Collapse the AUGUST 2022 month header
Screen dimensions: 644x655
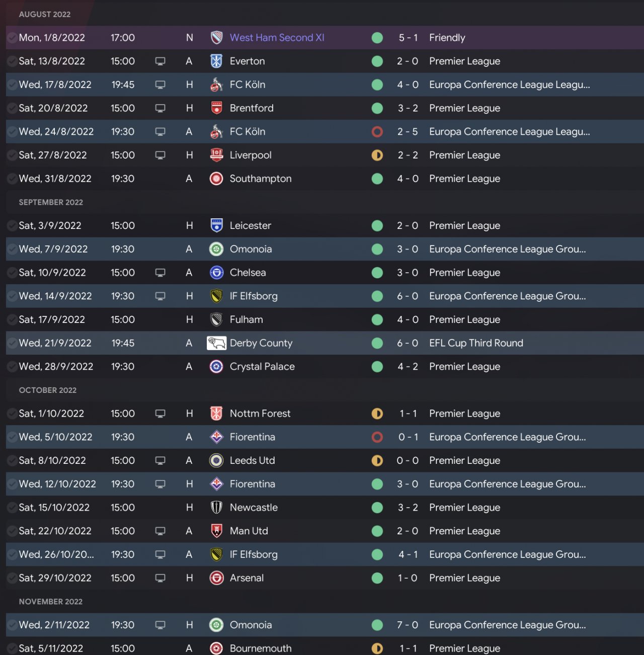coord(45,15)
